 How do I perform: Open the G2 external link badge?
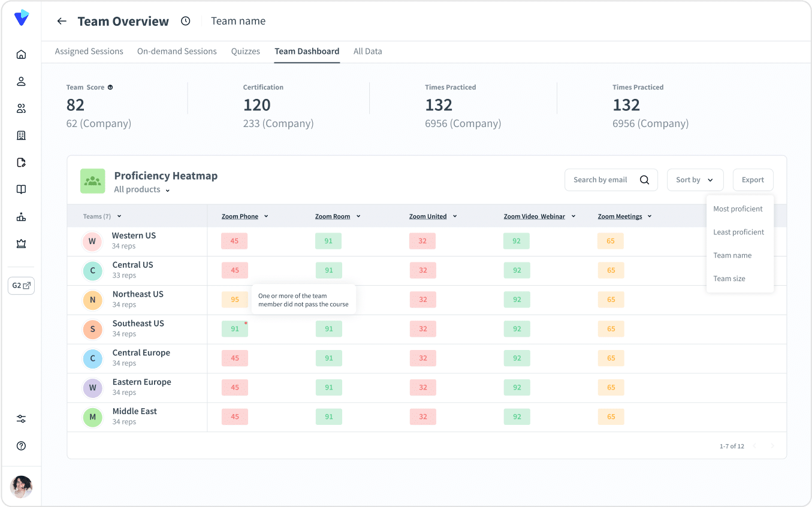[22, 286]
